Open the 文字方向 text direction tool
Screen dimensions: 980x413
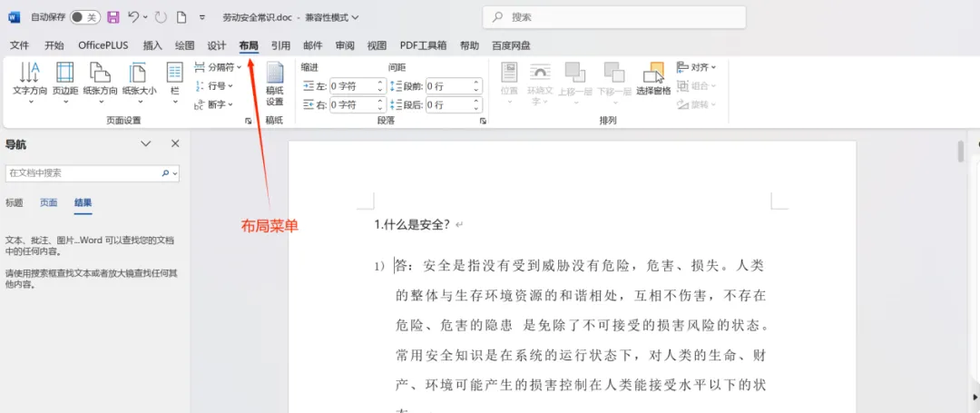(29, 81)
